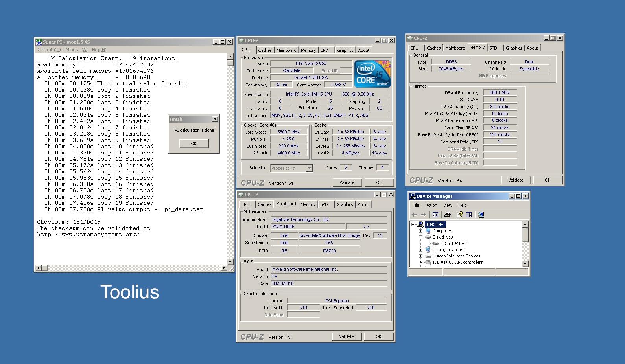
Task: Click the Computer node monitor icon
Action: tap(428, 231)
